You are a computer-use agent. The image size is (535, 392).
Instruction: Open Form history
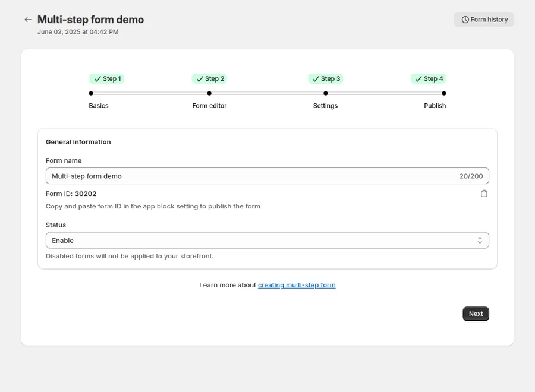[484, 20]
